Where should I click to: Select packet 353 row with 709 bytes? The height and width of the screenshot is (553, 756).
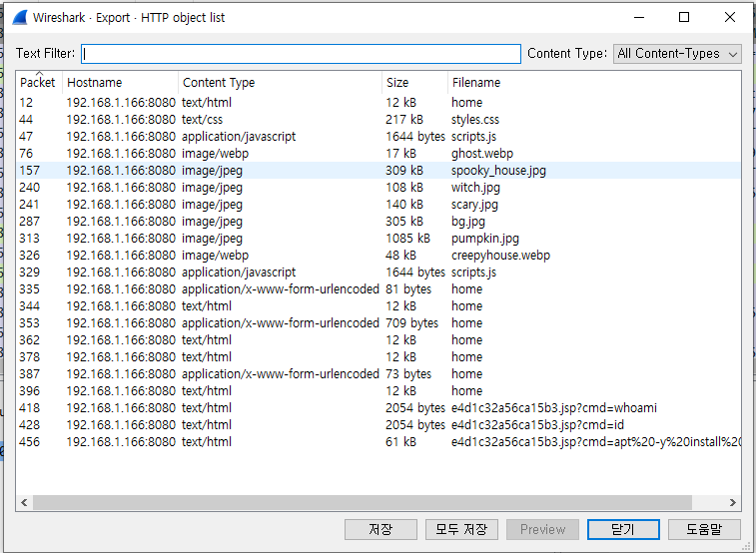[378, 322]
